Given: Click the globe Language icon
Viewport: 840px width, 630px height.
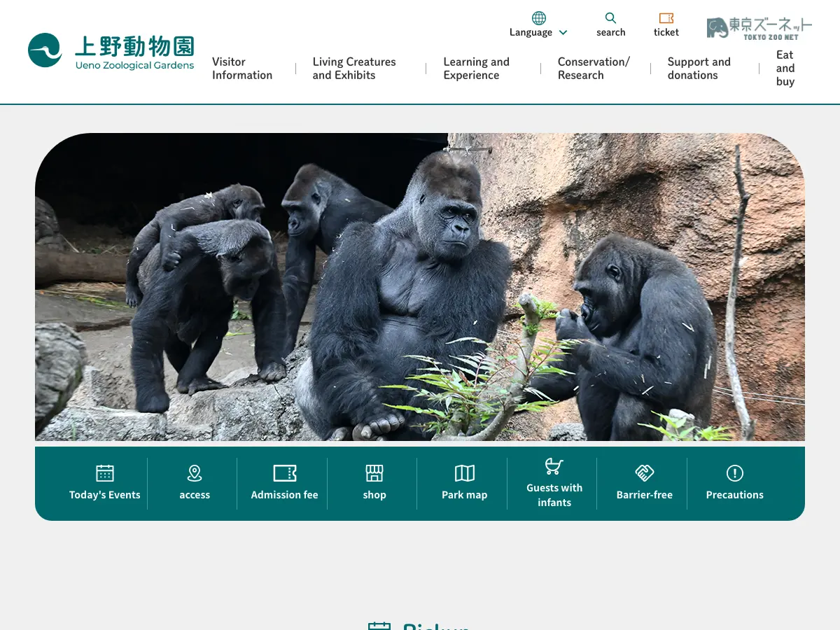Looking at the screenshot, I should coord(539,18).
